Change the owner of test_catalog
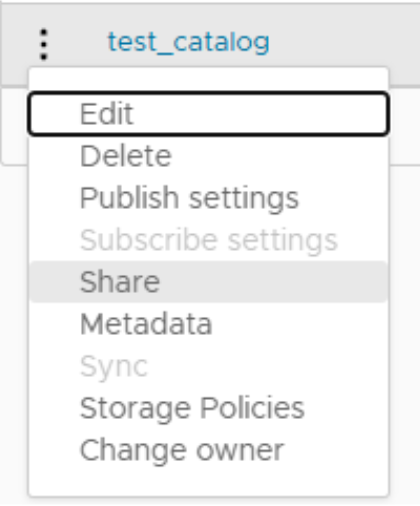This screenshot has height=506, width=420. 209,450
